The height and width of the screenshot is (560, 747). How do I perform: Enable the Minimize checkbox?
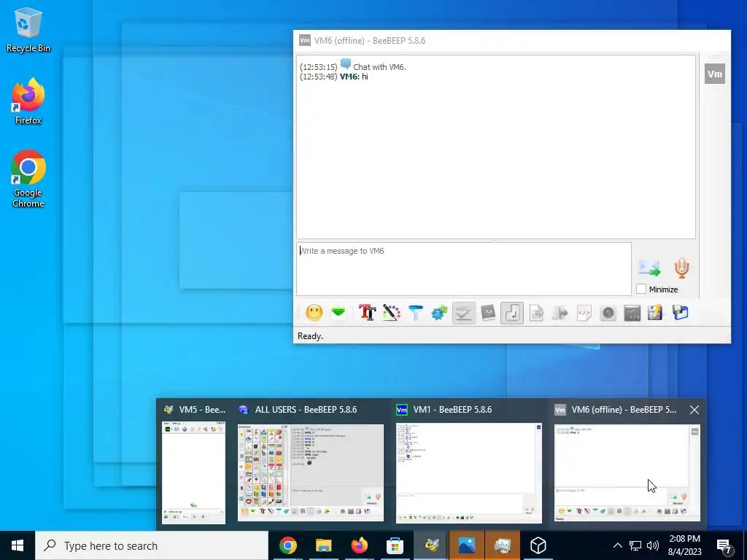[x=641, y=289]
